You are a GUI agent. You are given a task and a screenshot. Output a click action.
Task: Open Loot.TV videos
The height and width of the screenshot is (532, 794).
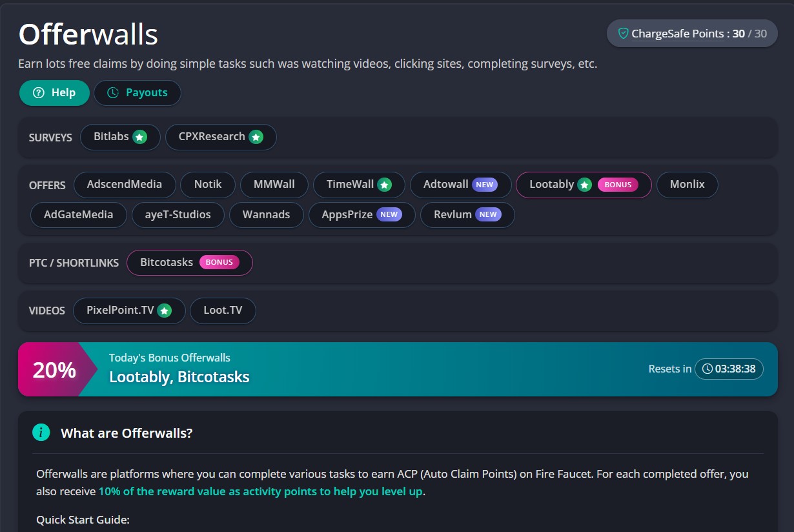(223, 311)
